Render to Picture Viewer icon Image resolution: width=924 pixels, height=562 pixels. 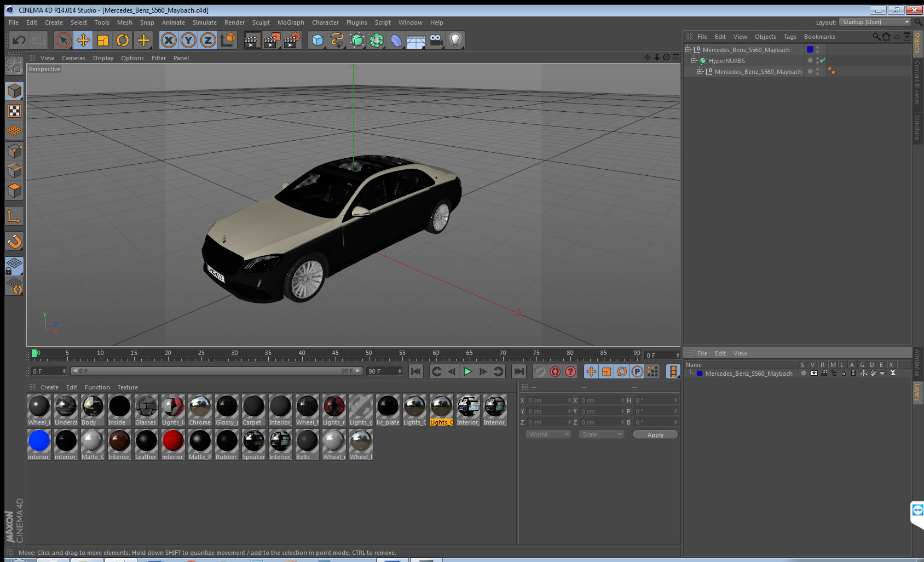tap(272, 40)
